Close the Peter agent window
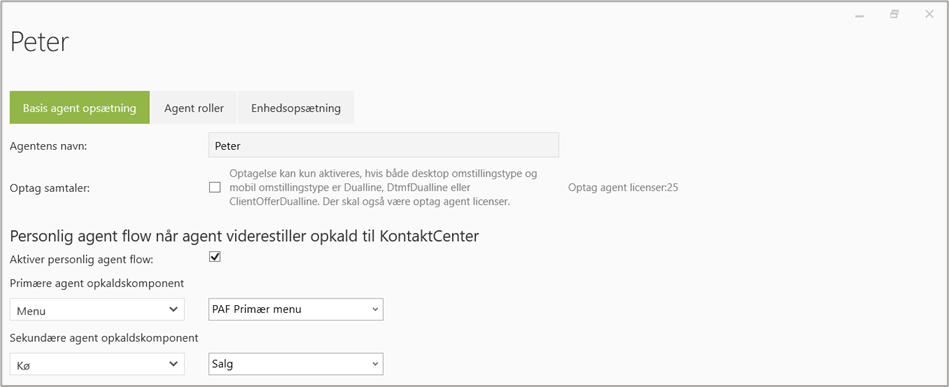 click(929, 15)
